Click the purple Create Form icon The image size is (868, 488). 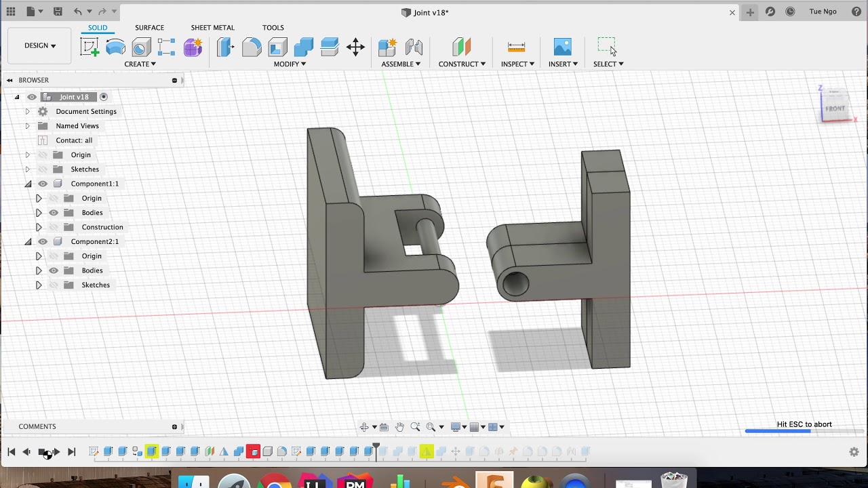pos(193,47)
